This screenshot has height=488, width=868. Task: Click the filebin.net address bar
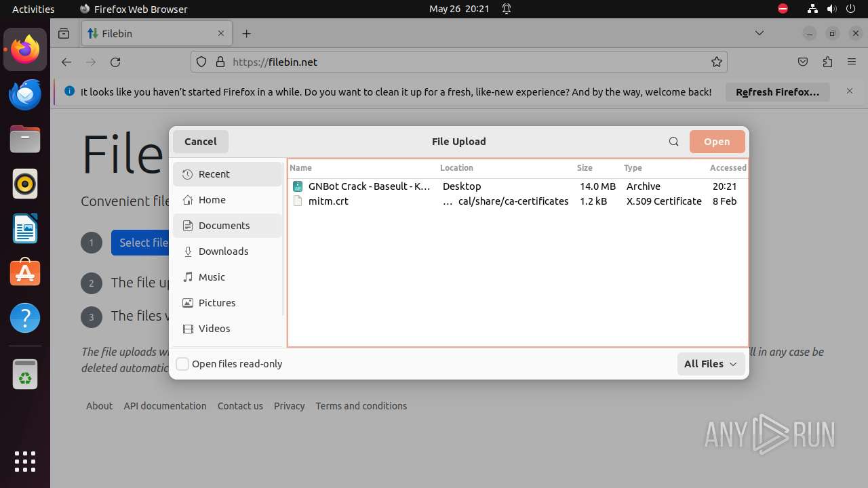click(459, 62)
